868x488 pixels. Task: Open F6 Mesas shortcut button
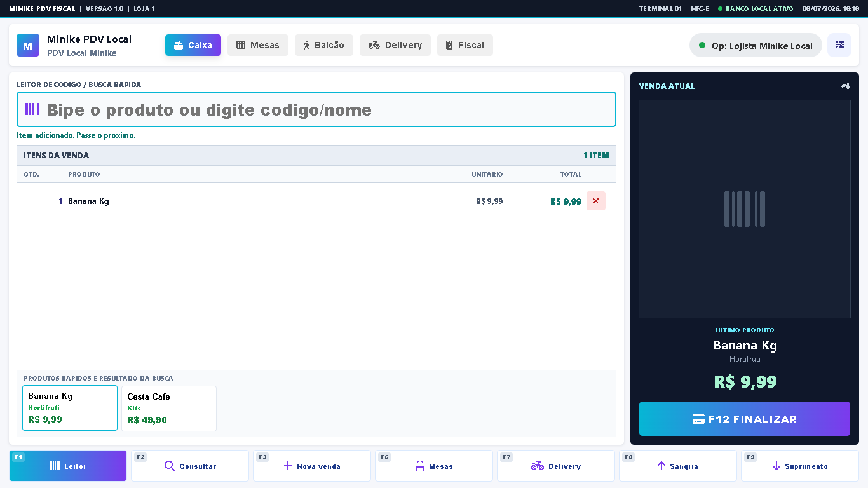coord(434,466)
